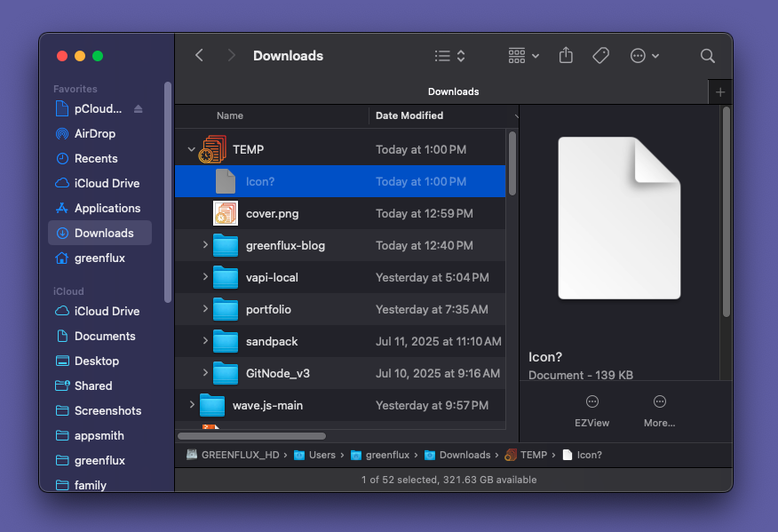The width and height of the screenshot is (778, 532).
Task: Switch to Applications in the sidebar
Action: point(105,208)
